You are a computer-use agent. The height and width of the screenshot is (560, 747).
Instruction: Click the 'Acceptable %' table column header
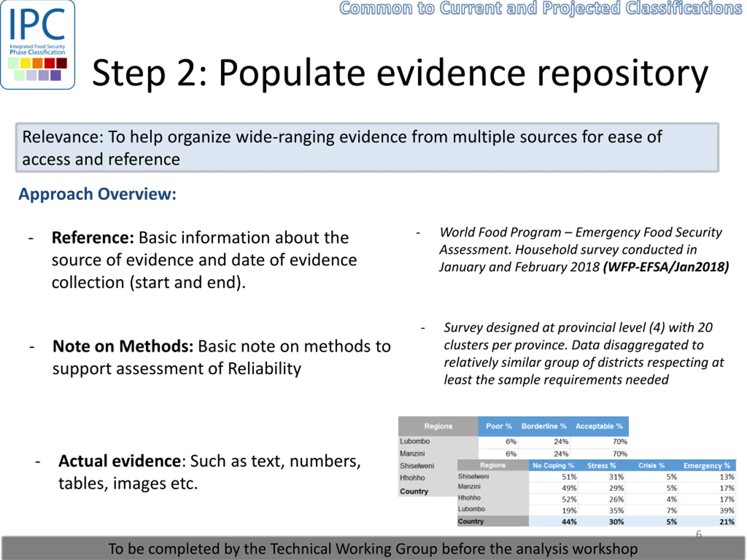point(599,426)
